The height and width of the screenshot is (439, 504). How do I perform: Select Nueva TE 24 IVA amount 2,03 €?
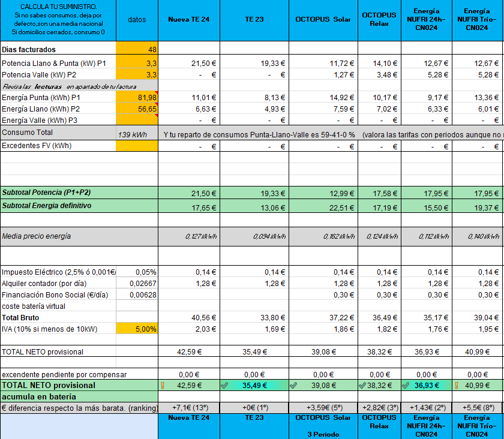tap(189, 329)
